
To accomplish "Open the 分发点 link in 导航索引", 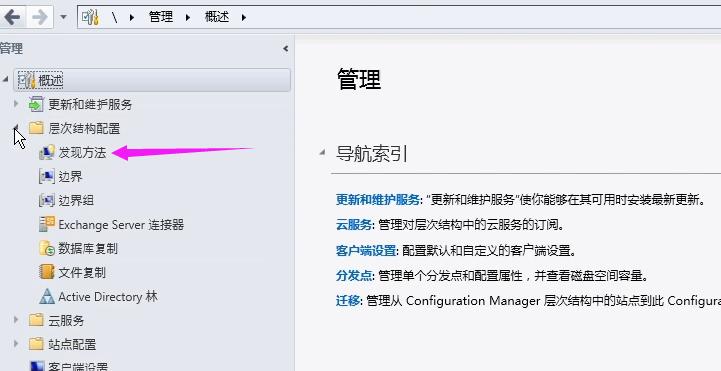I will [x=354, y=276].
